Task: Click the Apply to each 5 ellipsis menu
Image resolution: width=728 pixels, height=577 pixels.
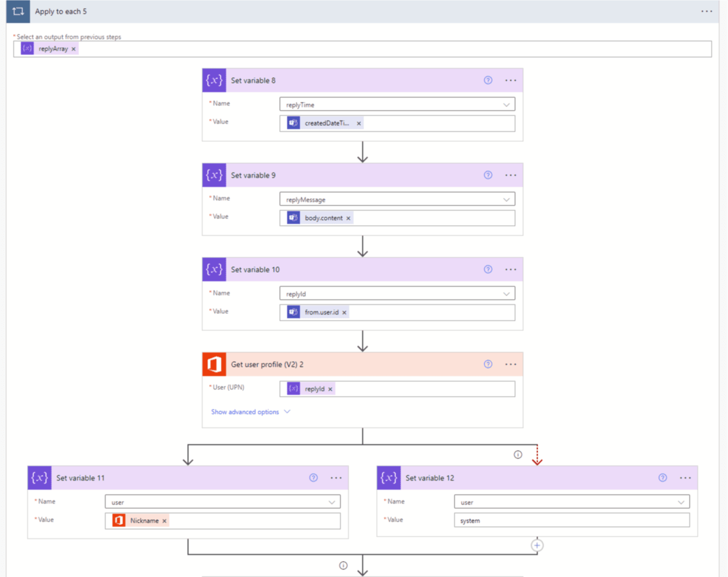Action: (x=707, y=11)
